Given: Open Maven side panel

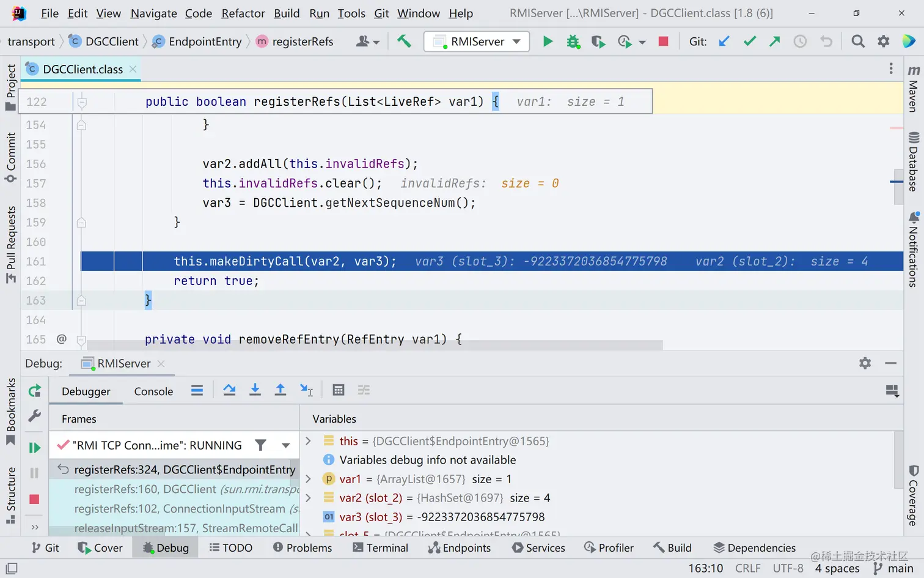Looking at the screenshot, I should 914,89.
